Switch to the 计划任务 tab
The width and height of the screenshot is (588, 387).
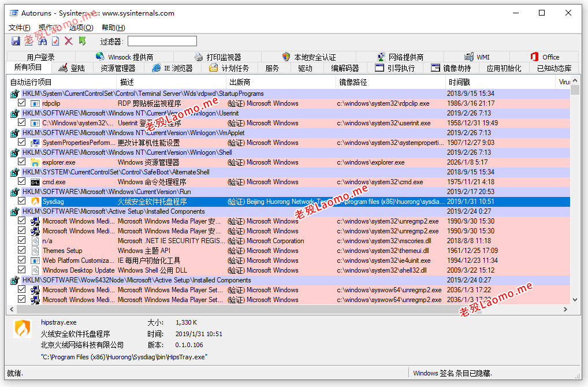tap(229, 68)
